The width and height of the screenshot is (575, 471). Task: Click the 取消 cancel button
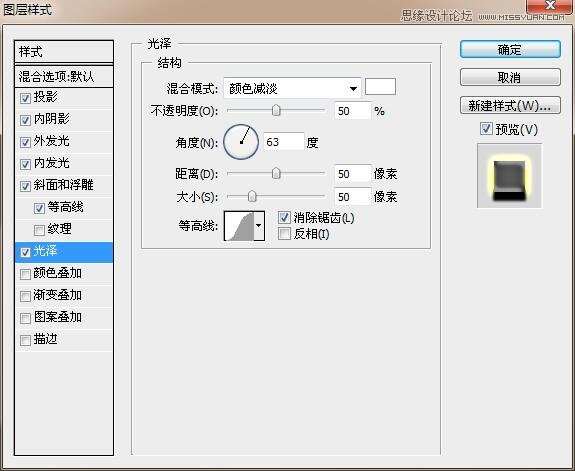point(510,77)
